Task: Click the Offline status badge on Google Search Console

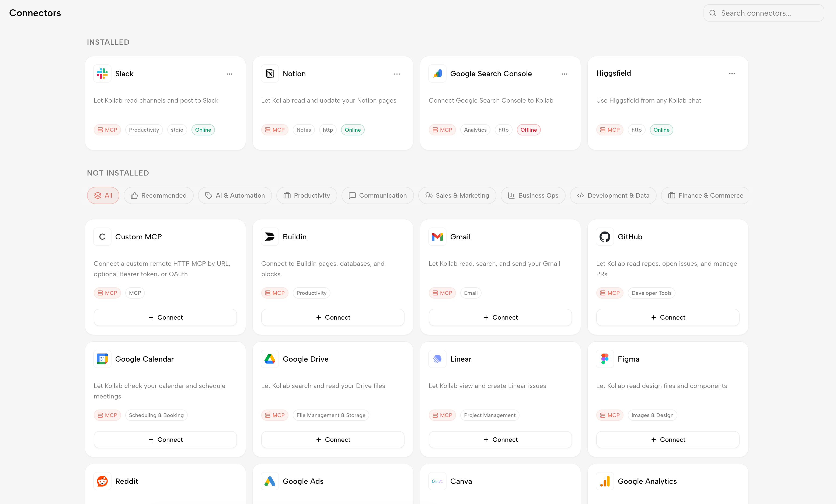Action: tap(528, 129)
